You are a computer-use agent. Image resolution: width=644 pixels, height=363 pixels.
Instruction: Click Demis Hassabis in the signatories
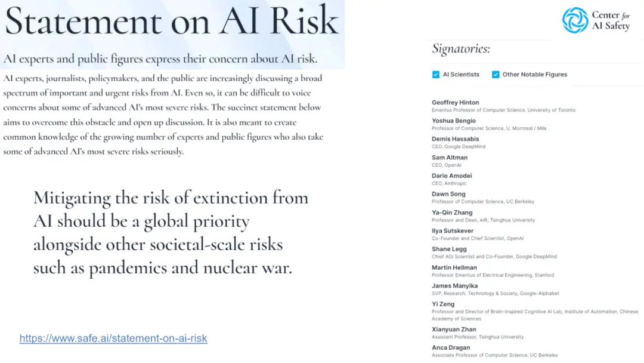pyautogui.click(x=454, y=139)
